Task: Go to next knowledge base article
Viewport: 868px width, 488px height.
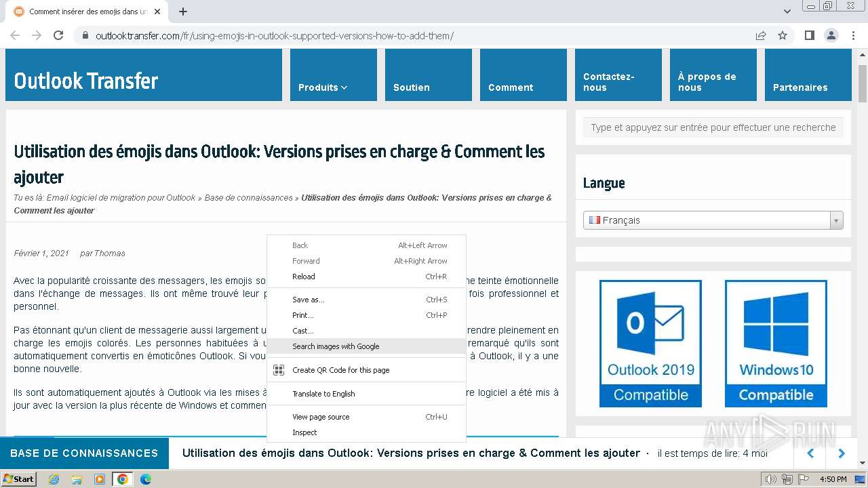Action: [x=842, y=453]
